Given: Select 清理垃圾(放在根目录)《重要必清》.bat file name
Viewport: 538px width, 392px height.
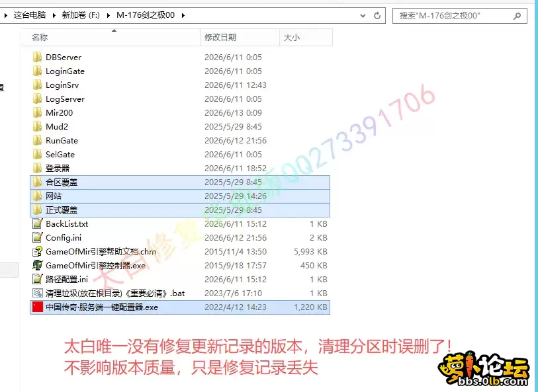Looking at the screenshot, I should 115,294.
